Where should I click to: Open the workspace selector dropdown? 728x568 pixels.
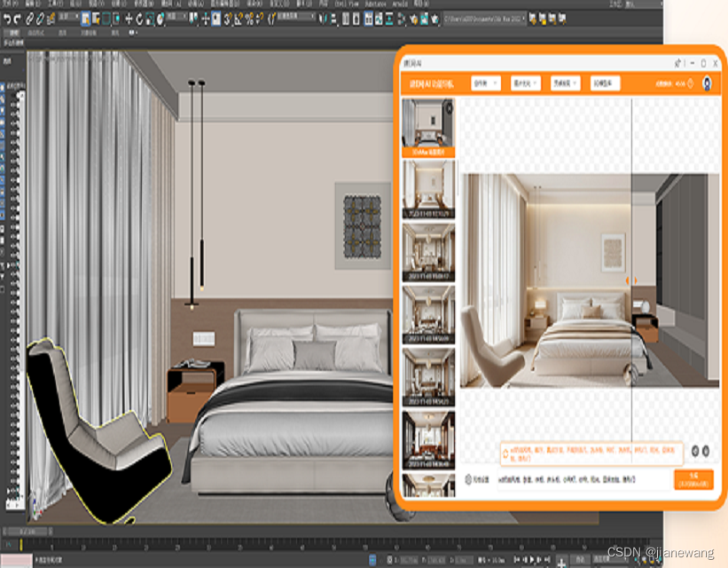(644, 4)
